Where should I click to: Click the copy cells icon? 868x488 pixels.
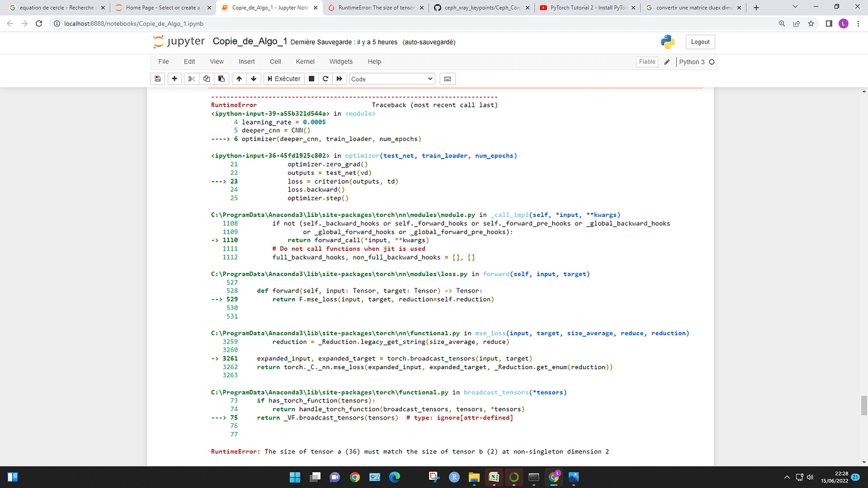click(x=206, y=79)
